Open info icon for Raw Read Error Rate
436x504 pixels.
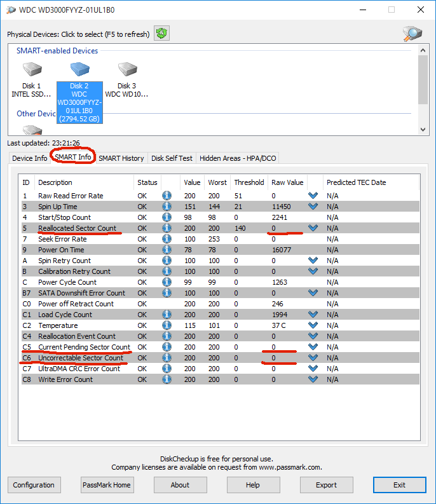click(167, 196)
